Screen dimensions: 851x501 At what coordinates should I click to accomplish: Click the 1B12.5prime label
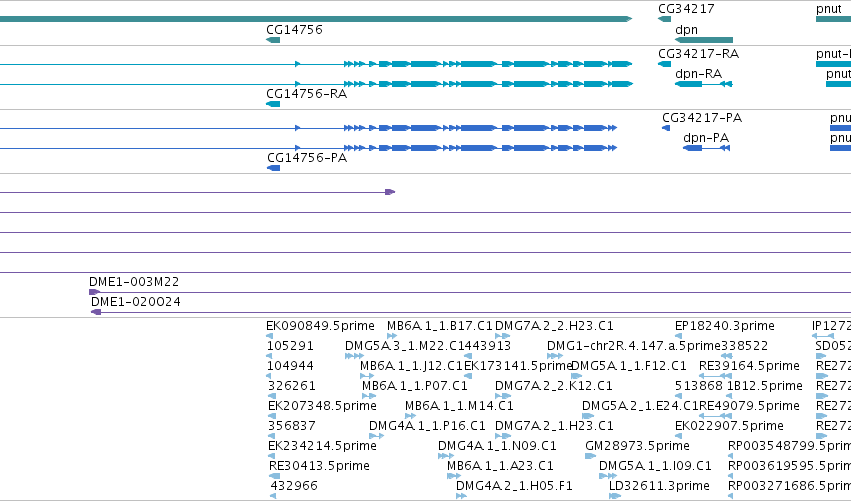(765, 386)
